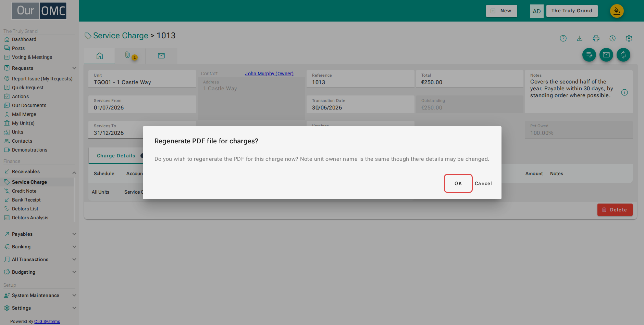The height and width of the screenshot is (325, 644).
Task: Open John Murphy (Owner) contact link
Action: pos(269,74)
